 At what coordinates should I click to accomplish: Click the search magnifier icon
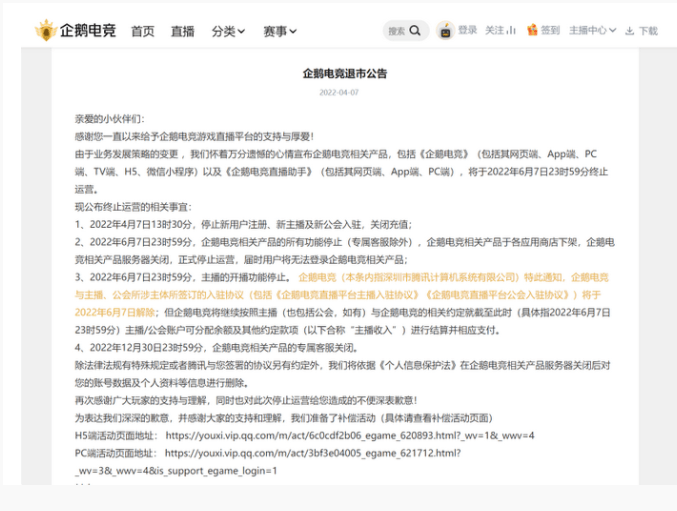(x=415, y=31)
